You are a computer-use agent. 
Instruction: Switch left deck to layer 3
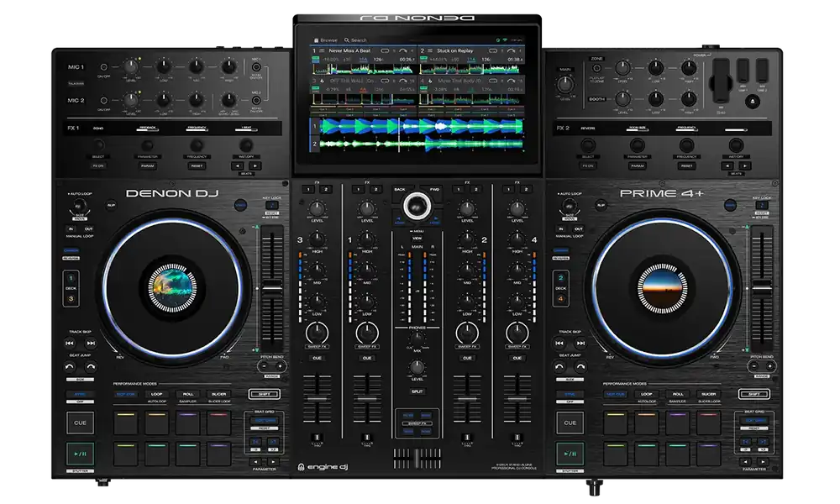71,299
